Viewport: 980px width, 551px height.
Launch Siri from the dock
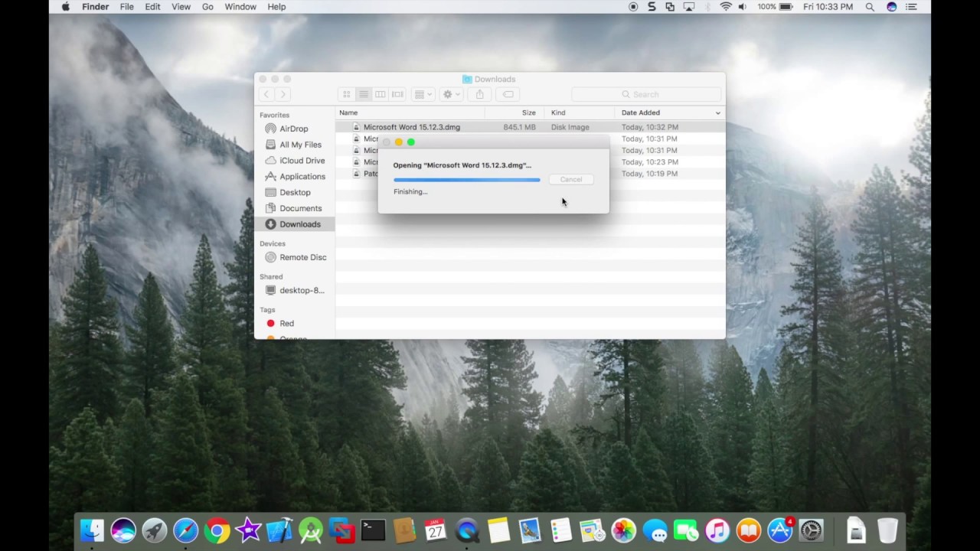click(123, 530)
